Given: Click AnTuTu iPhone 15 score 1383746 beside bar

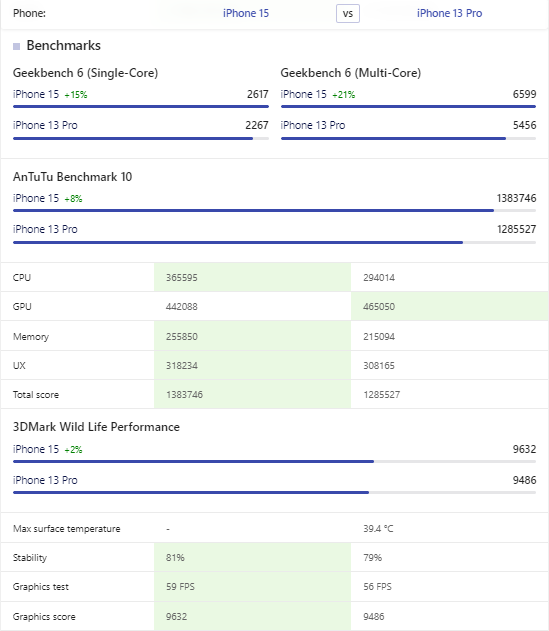Looking at the screenshot, I should [516, 198].
